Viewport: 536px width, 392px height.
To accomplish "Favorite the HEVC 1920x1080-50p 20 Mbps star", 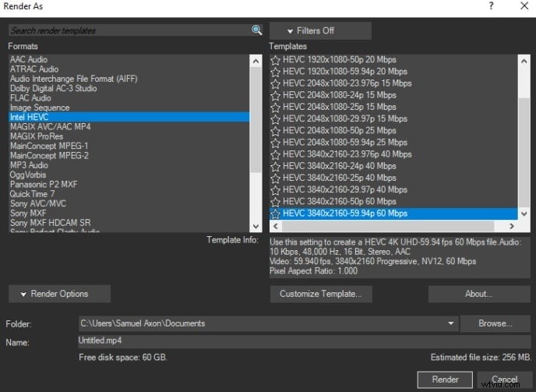I will [x=276, y=60].
